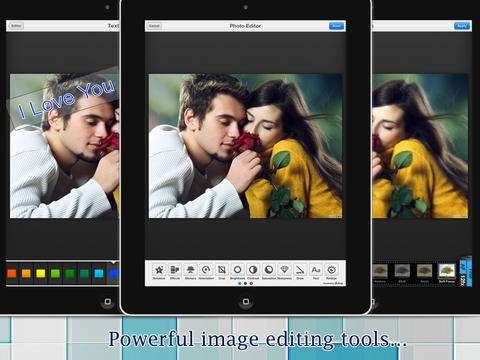
Task: Pick the teal color swatch
Action: coord(84,274)
